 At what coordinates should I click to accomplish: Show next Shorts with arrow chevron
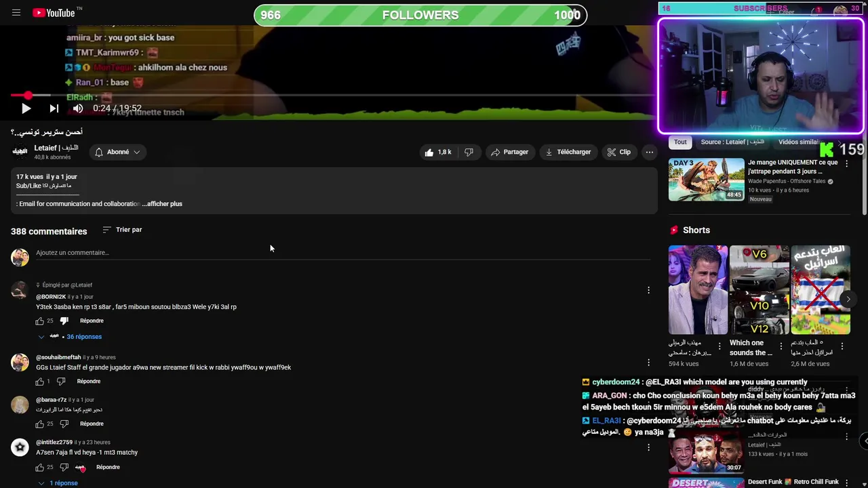pyautogui.click(x=848, y=299)
